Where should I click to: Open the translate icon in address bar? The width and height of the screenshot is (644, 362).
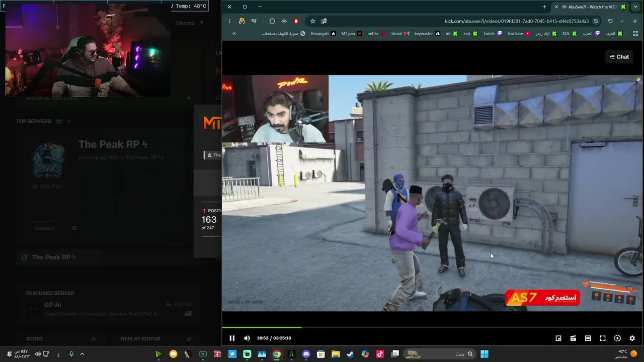pos(324,21)
